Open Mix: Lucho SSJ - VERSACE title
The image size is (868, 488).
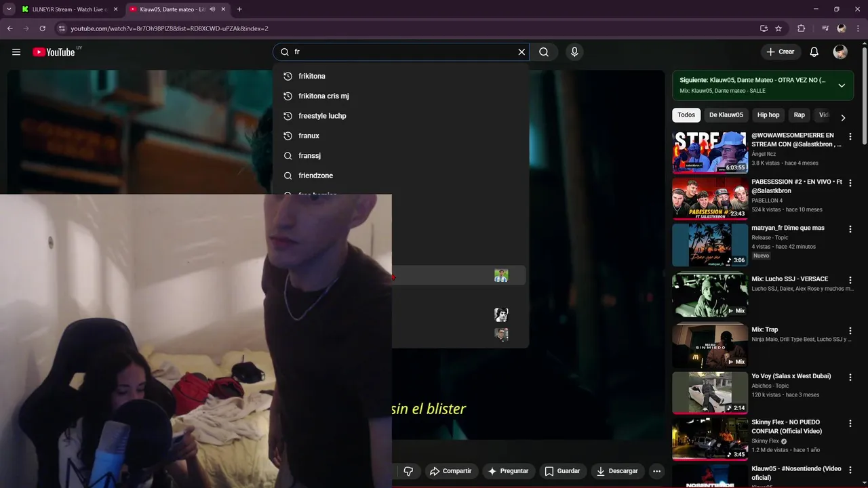tap(789, 279)
